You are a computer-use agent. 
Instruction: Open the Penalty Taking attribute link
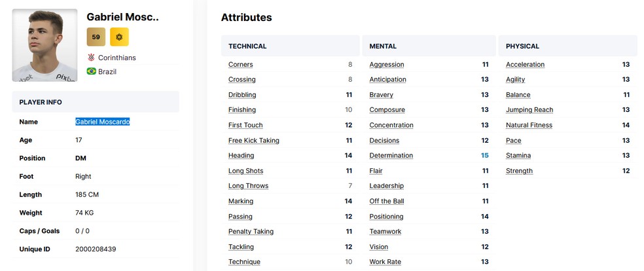(251, 232)
